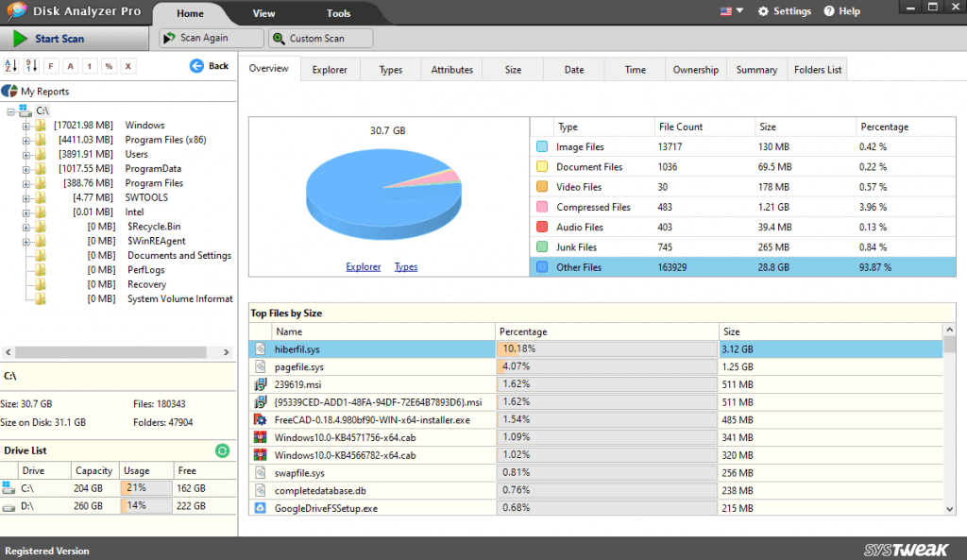967x560 pixels.
Task: Open the Summary tab
Action: click(x=756, y=70)
